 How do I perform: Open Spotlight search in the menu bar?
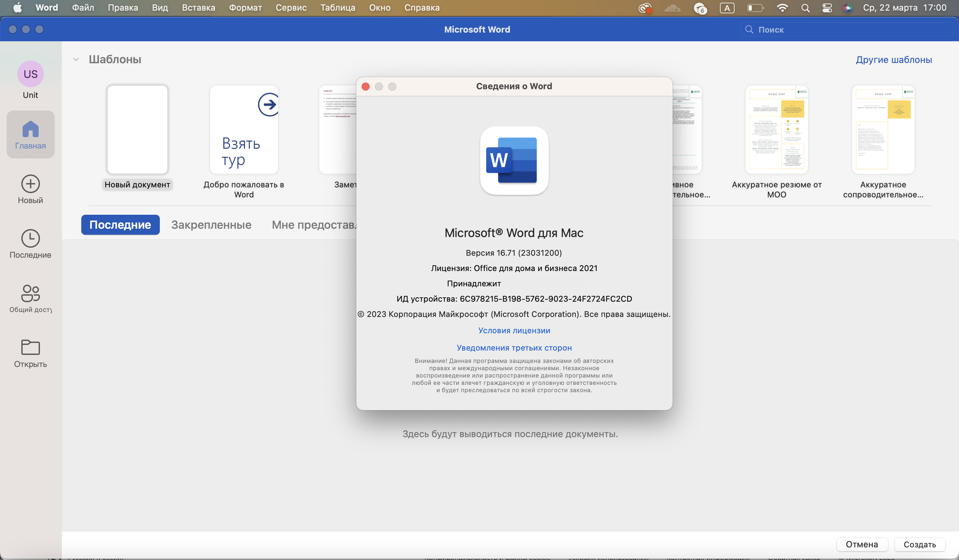click(805, 8)
